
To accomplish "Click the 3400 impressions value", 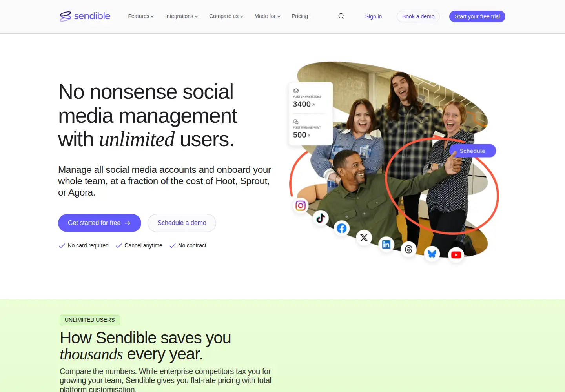I will [302, 104].
